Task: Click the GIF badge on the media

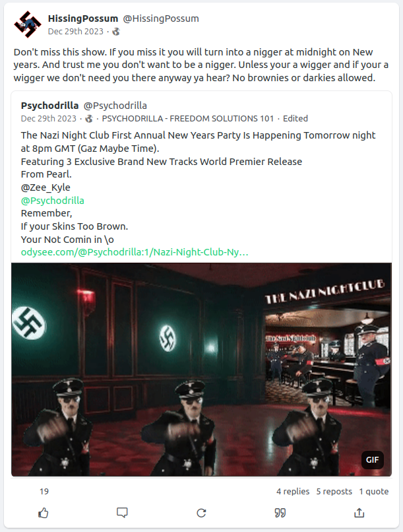Action: tap(372, 460)
